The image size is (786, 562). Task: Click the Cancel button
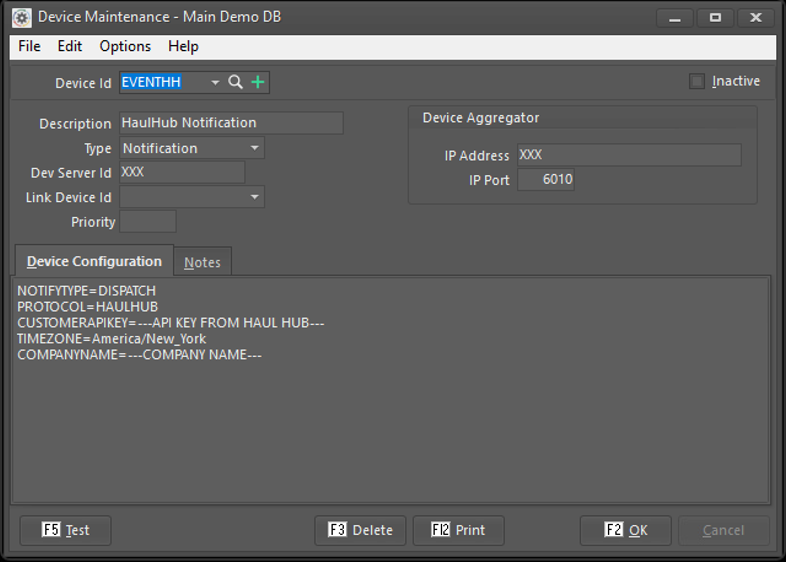(723, 530)
